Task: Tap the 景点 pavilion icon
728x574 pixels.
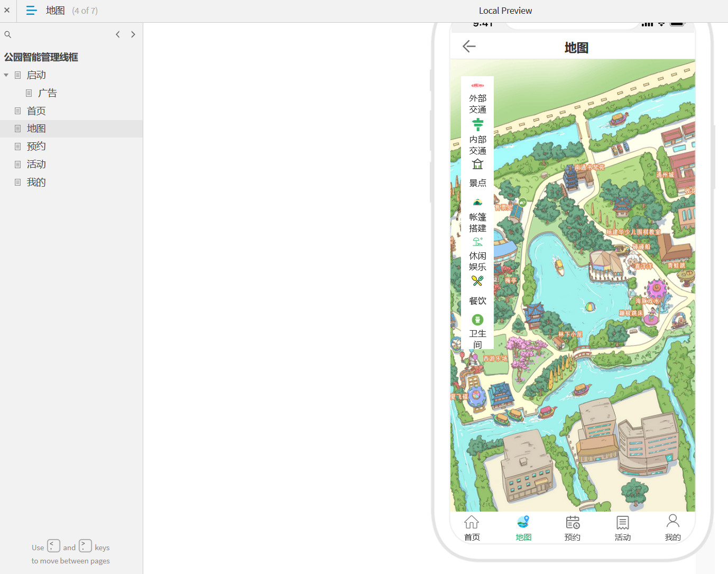Action: [477, 164]
